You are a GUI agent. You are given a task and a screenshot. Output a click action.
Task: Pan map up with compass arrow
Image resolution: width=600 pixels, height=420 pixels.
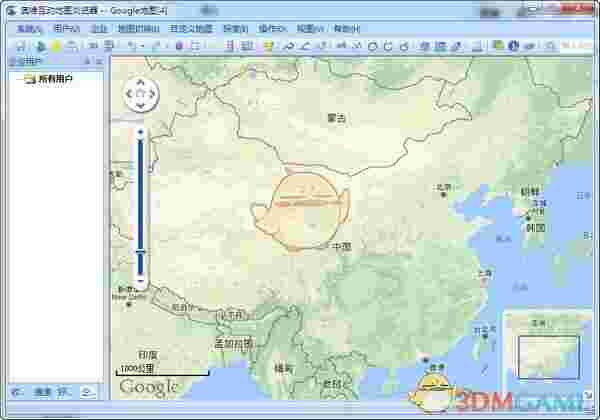point(140,82)
